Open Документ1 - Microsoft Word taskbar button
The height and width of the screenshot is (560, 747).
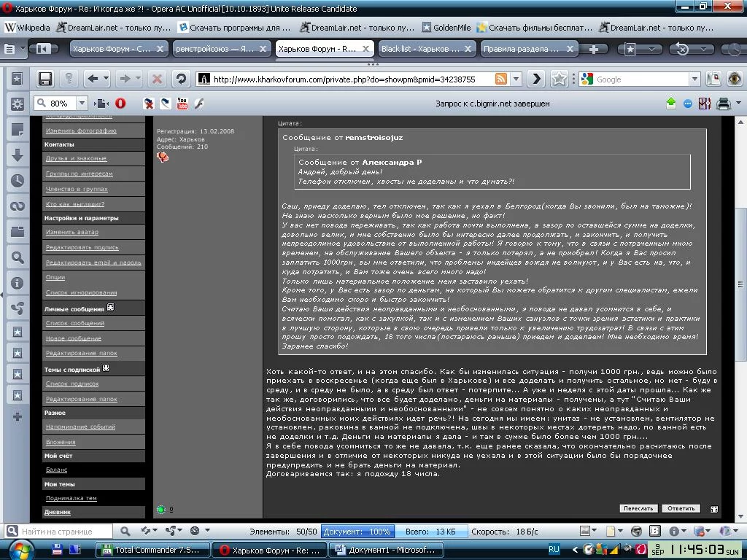click(x=385, y=550)
